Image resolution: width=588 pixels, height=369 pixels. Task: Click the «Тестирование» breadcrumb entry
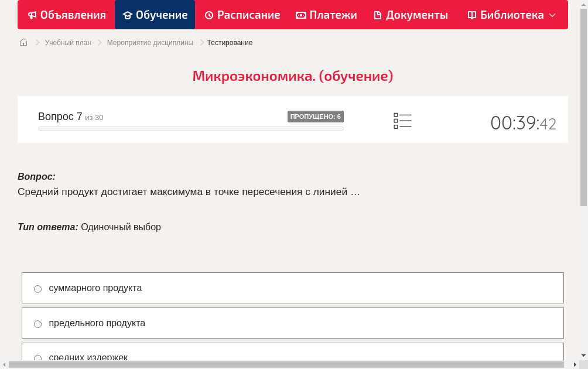(x=229, y=42)
